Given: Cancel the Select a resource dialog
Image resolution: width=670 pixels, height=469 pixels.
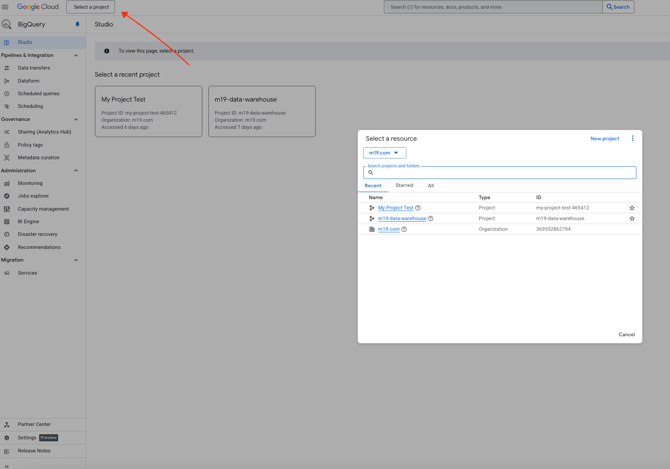Looking at the screenshot, I should [x=627, y=334].
